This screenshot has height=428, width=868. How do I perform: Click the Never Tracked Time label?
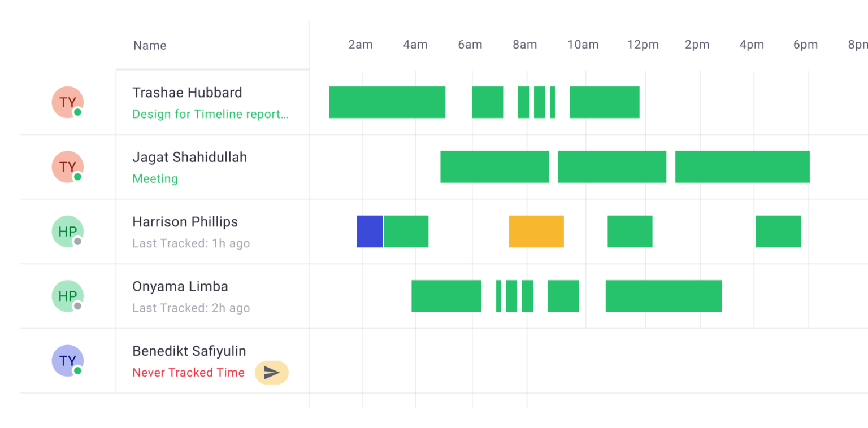point(188,373)
